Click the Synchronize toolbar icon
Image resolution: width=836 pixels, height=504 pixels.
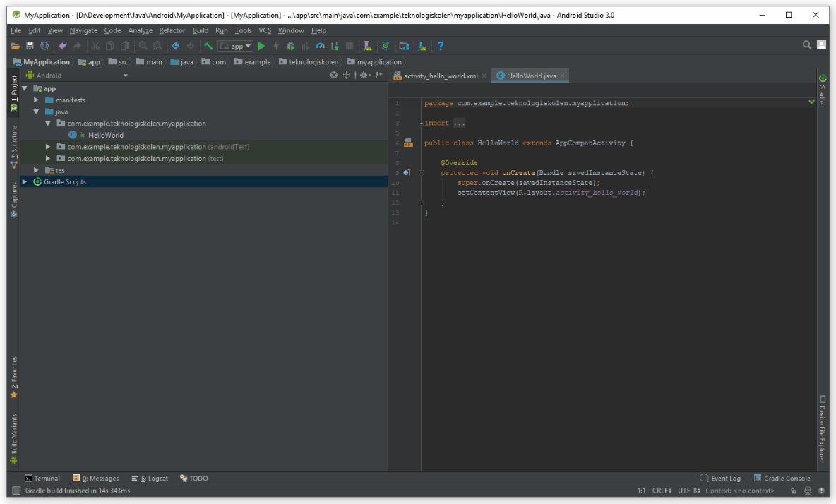[44, 47]
